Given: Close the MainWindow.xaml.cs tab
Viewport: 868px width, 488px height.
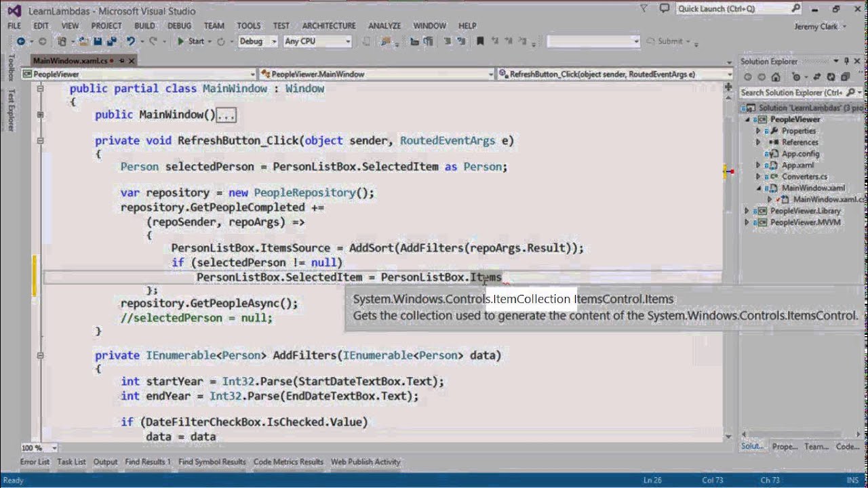Looking at the screenshot, I should [132, 60].
